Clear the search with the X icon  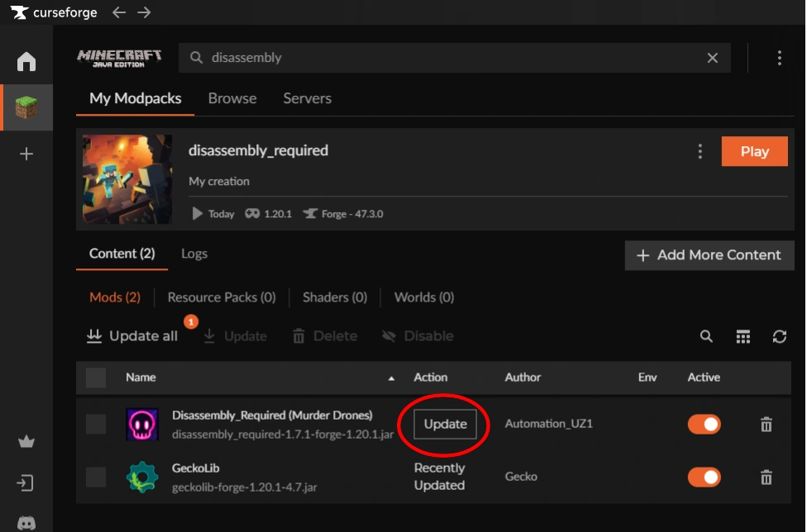712,58
